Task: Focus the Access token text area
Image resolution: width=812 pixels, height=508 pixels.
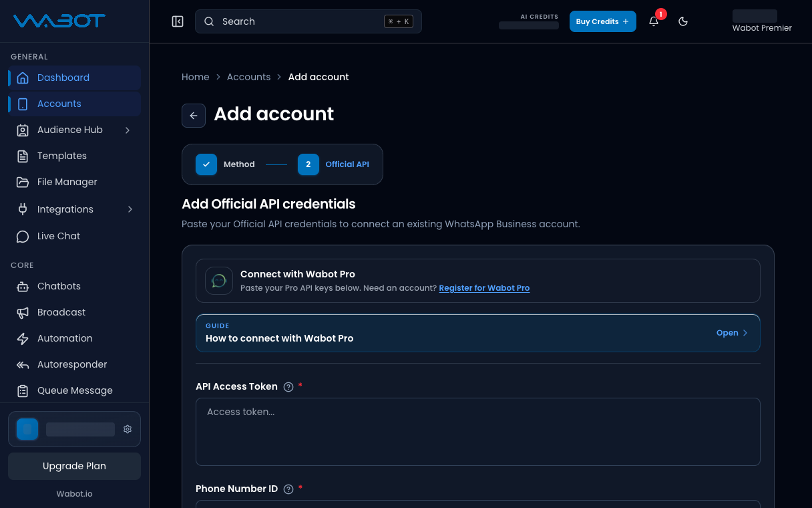Action: click(478, 432)
